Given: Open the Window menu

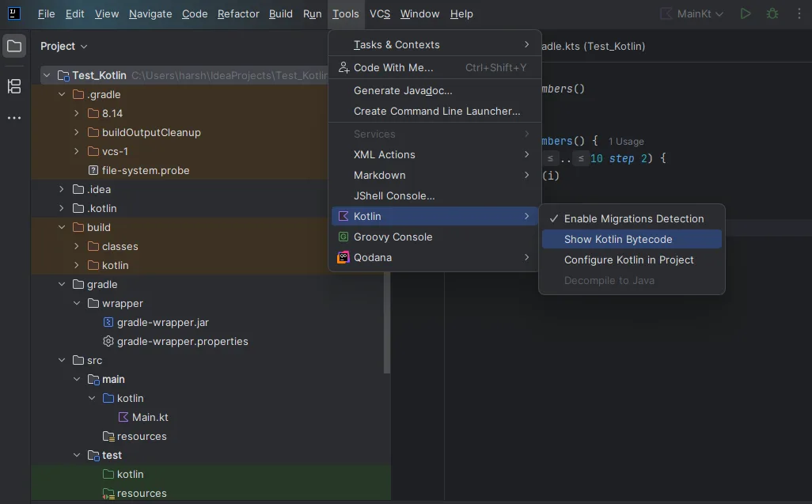Looking at the screenshot, I should 419,14.
